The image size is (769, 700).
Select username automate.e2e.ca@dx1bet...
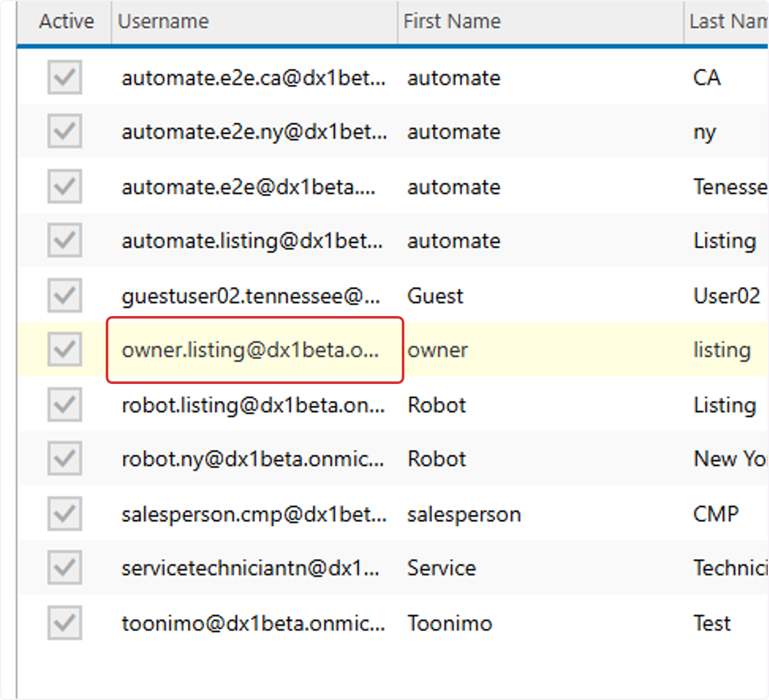click(254, 78)
